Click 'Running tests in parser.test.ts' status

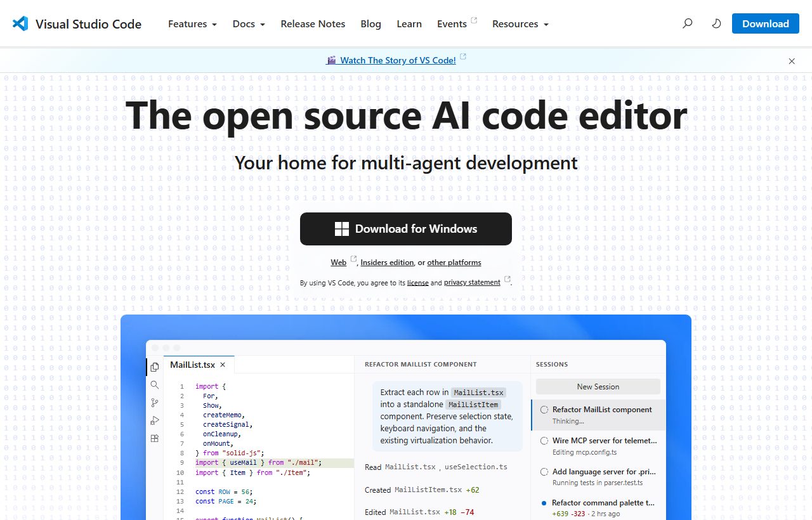598,483
